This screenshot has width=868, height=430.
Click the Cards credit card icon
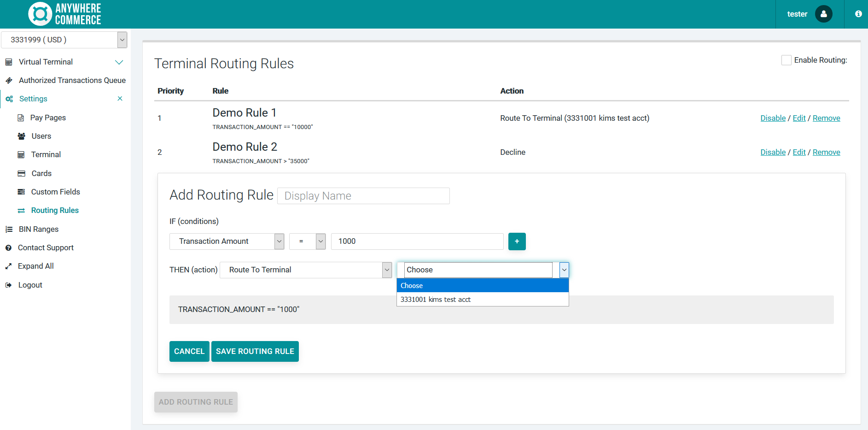point(21,174)
